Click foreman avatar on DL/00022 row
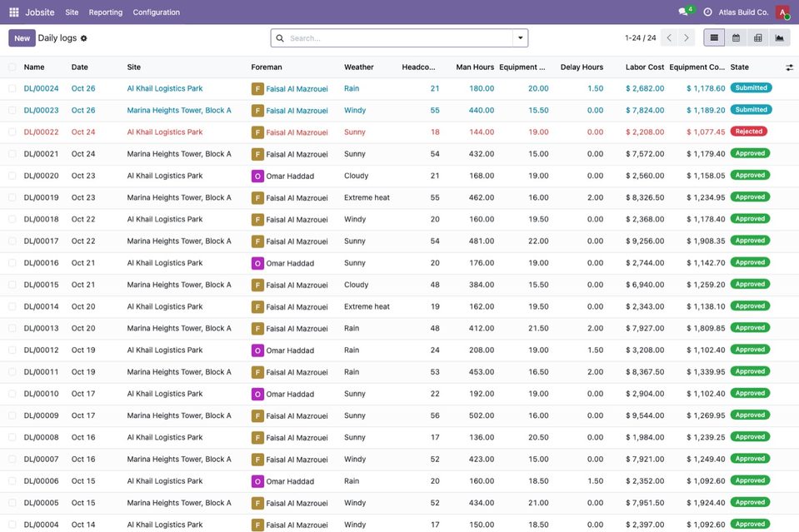Viewport: 799px width, 532px height. (x=257, y=132)
